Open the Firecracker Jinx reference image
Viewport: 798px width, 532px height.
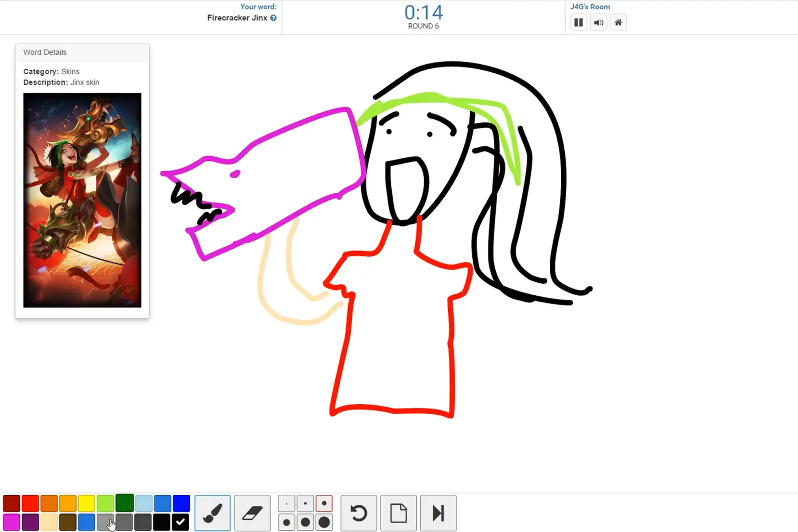(x=82, y=200)
